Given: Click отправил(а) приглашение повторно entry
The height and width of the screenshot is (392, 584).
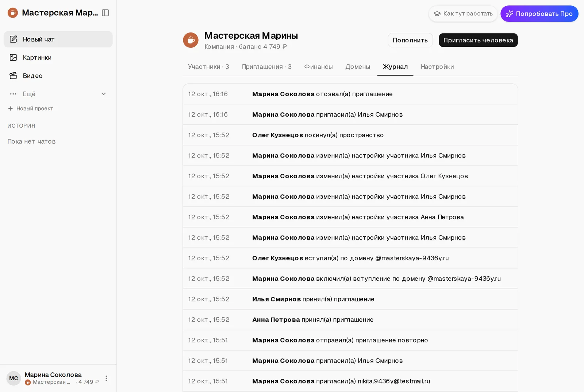Looking at the screenshot, I should 350,340.
